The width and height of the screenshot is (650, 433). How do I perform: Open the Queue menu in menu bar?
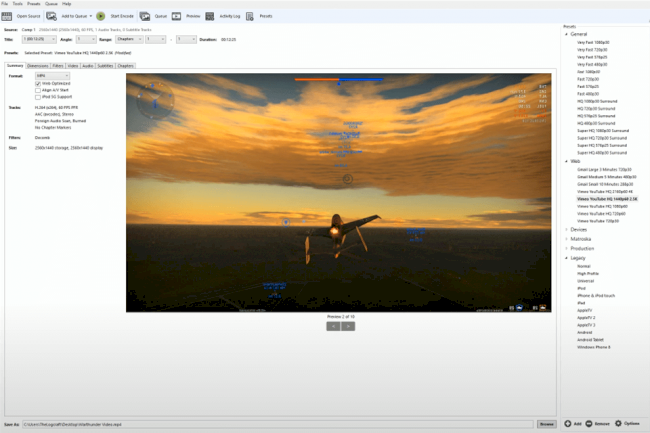51,4
